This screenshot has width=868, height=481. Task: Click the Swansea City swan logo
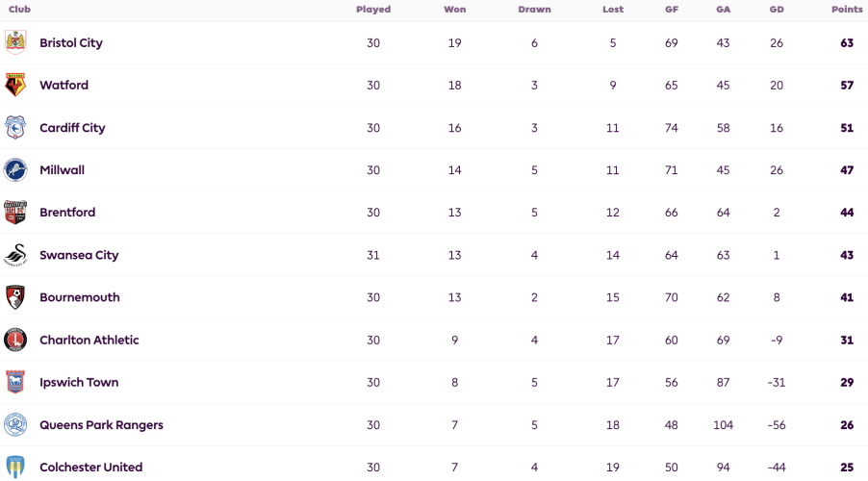click(x=15, y=255)
